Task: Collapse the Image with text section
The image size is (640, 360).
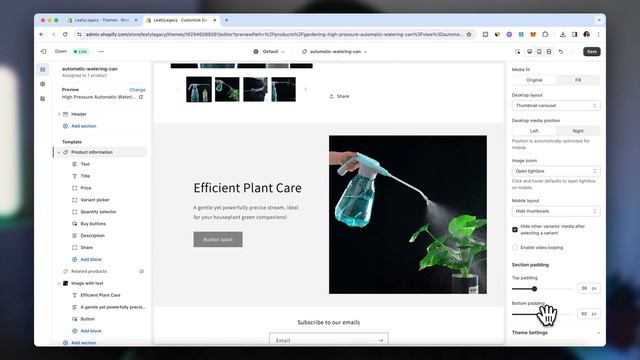Action: 59,283
